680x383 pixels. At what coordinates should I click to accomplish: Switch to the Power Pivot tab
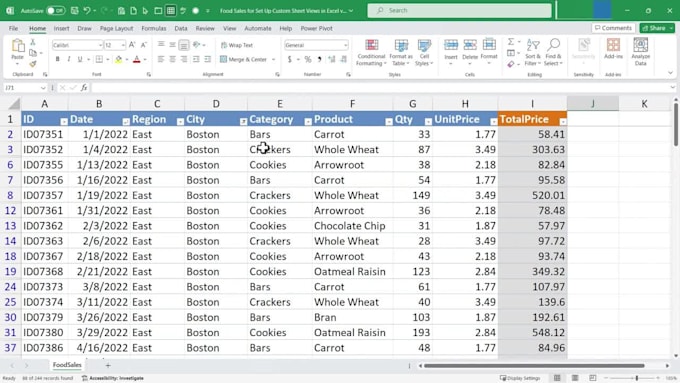(x=317, y=29)
